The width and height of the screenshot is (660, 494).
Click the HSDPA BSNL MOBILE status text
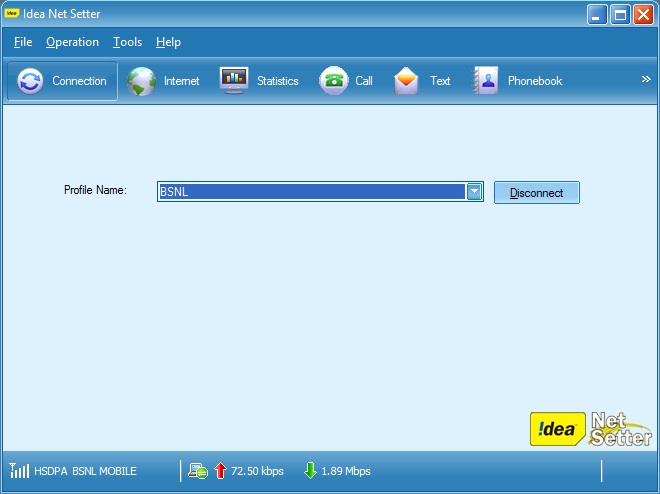(x=85, y=471)
